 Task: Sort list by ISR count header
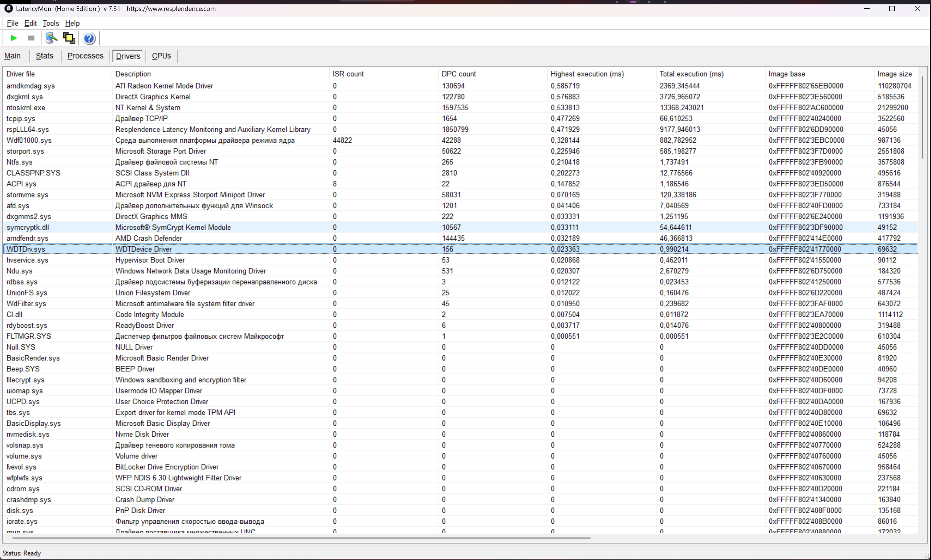pos(348,74)
